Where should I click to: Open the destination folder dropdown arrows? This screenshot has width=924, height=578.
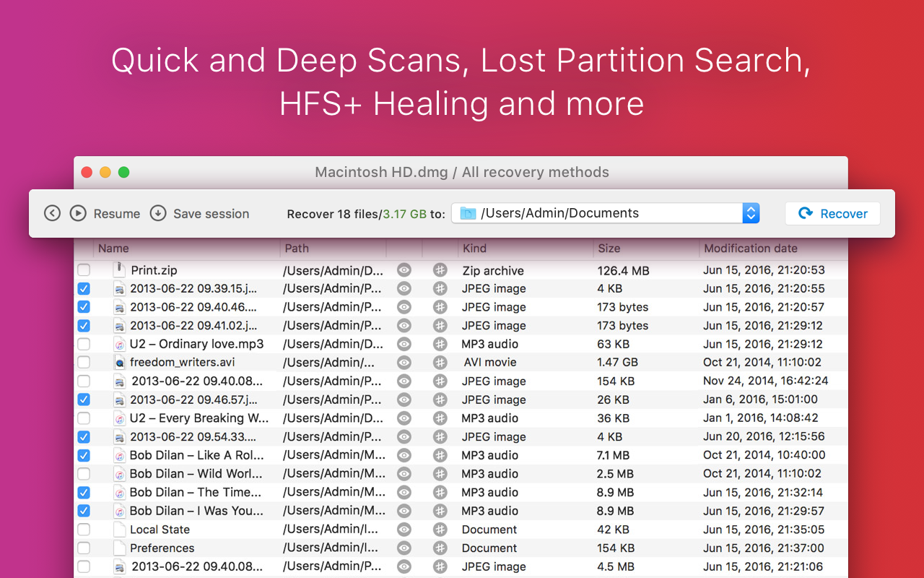pos(751,213)
